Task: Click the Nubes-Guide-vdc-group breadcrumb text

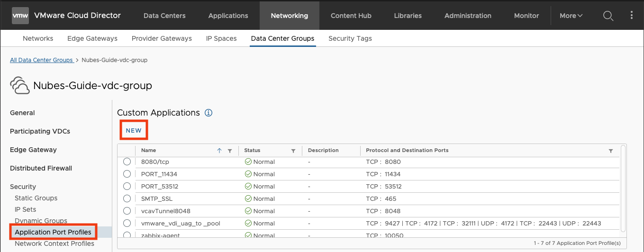Action: [x=115, y=60]
